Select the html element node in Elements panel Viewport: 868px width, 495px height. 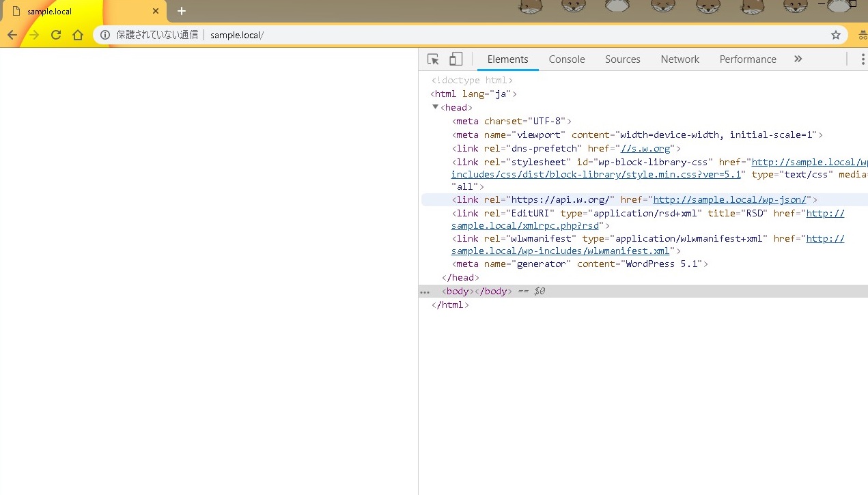(451, 94)
